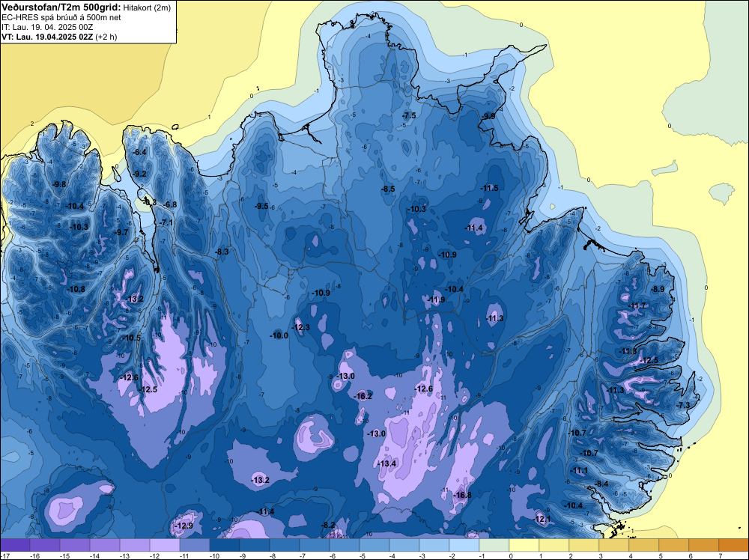Click the temperature label '-11.5'

tap(490, 188)
